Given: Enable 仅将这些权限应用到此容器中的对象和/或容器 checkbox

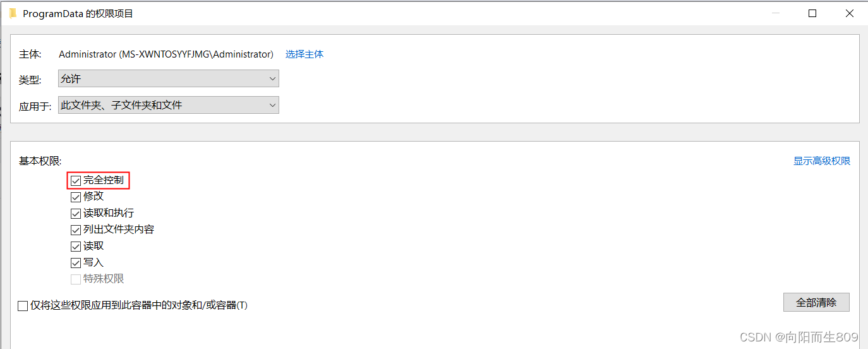Looking at the screenshot, I should (23, 306).
